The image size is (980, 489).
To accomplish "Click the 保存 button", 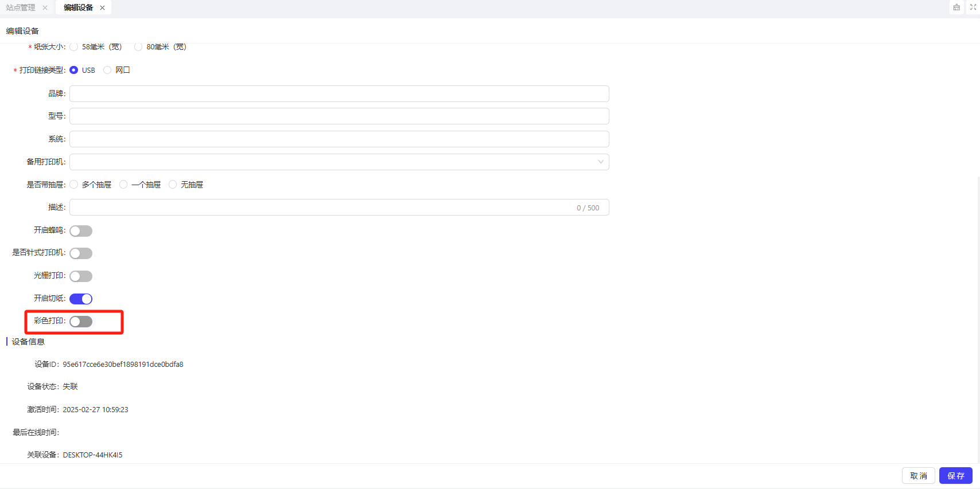I will [955, 476].
